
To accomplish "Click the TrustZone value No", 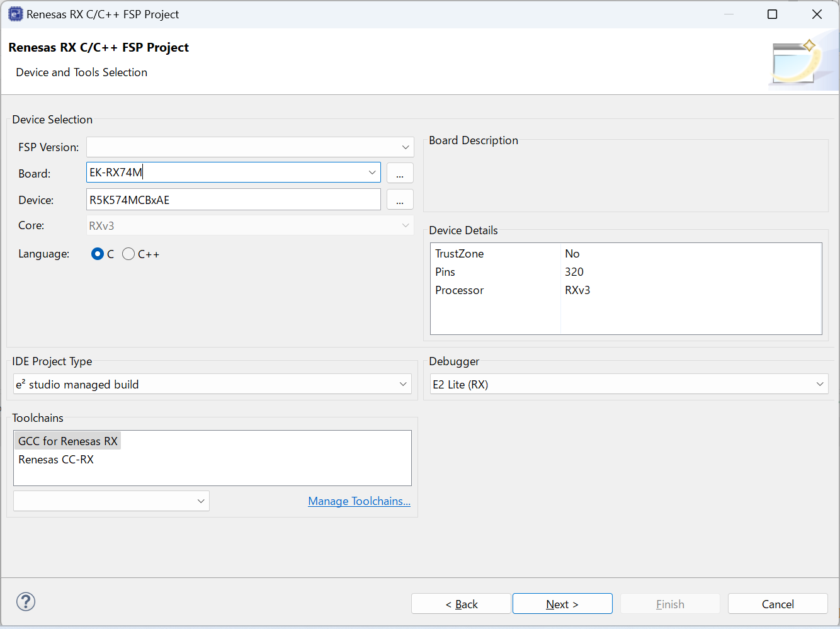I will point(572,254).
